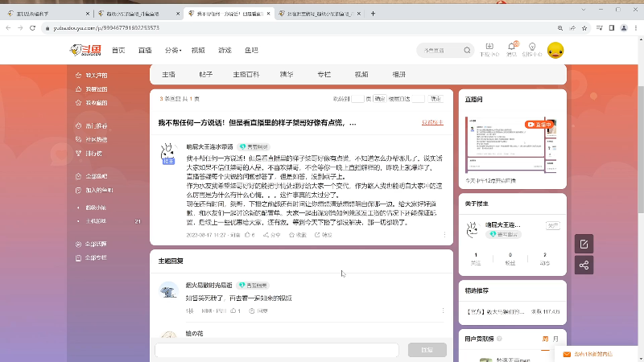The height and width of the screenshot is (362, 644).
Task: Click the thumbs-up item in left sidebar
Action: [91, 89]
